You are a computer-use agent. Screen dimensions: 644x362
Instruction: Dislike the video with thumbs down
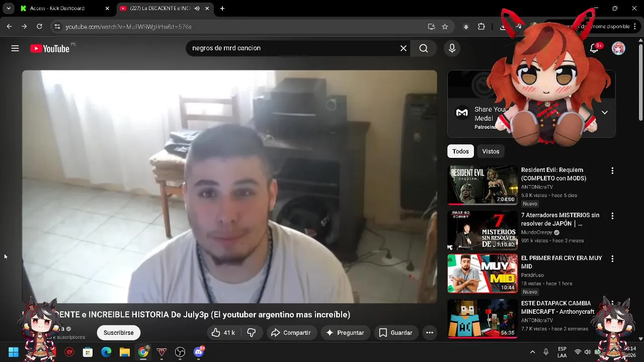[x=252, y=333]
